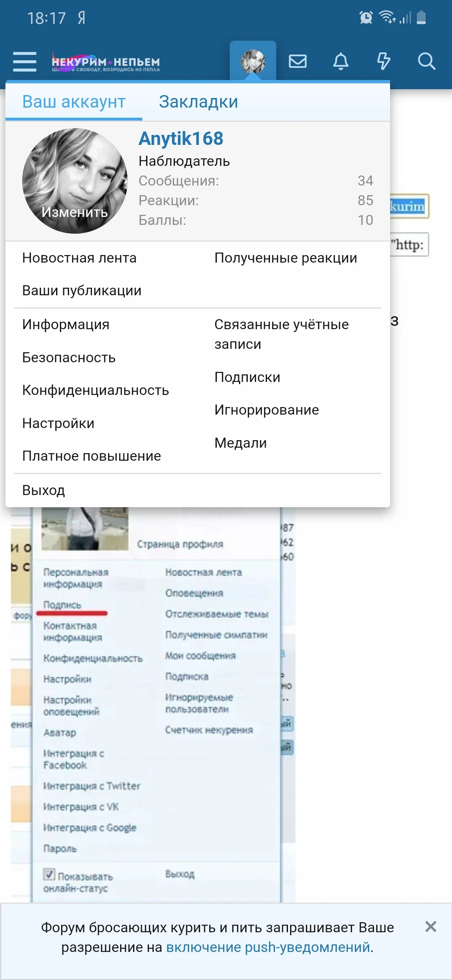Tap Интеграция с Google in embedded image

90,828
